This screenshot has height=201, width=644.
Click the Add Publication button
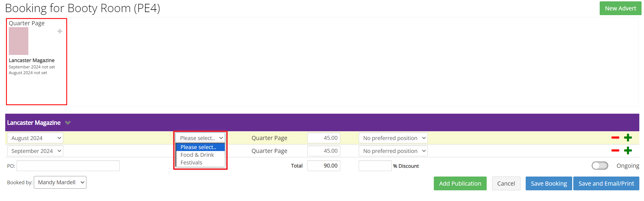[x=460, y=183]
